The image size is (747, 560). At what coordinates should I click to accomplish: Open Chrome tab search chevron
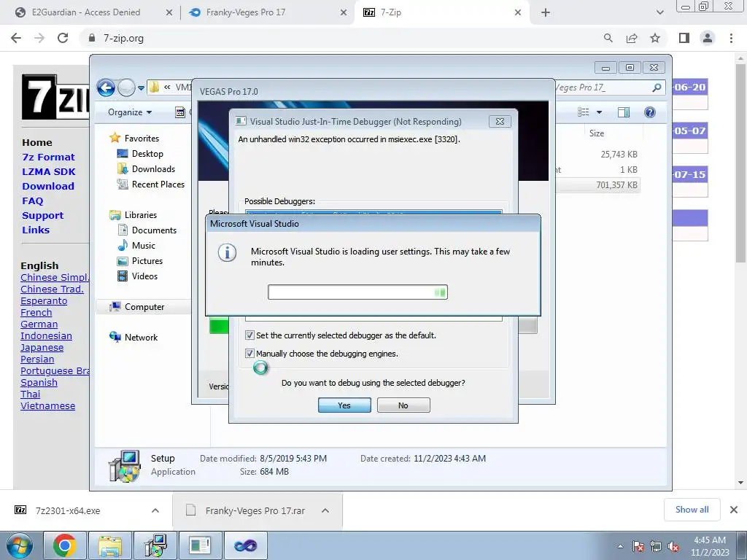point(659,12)
